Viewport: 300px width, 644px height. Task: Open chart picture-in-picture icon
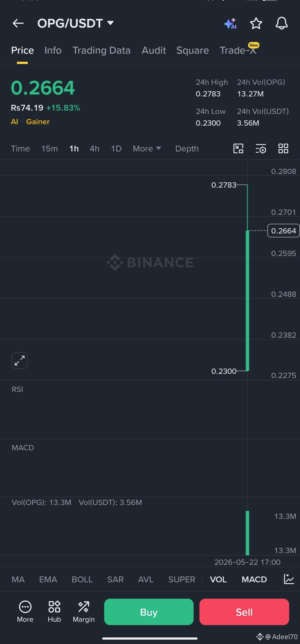point(238,148)
